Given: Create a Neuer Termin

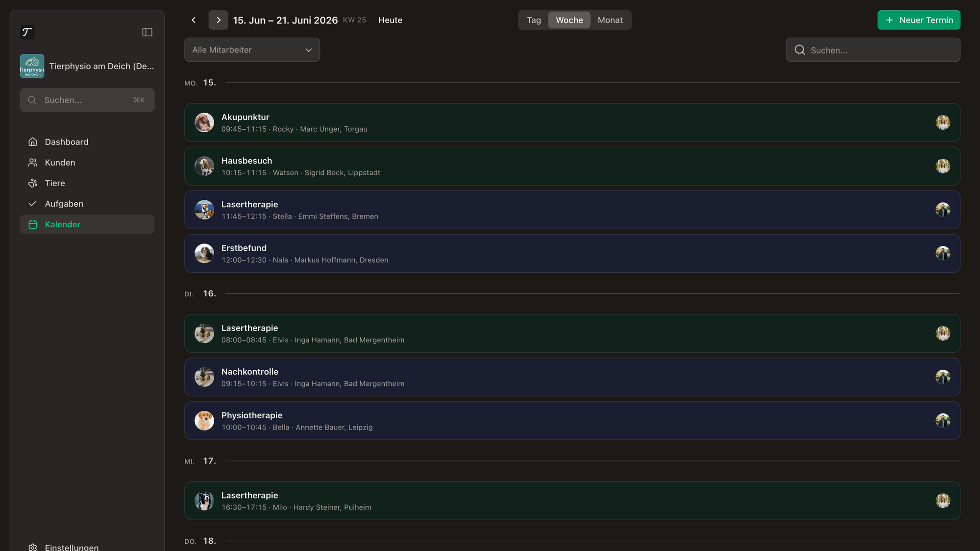Looking at the screenshot, I should click(919, 20).
